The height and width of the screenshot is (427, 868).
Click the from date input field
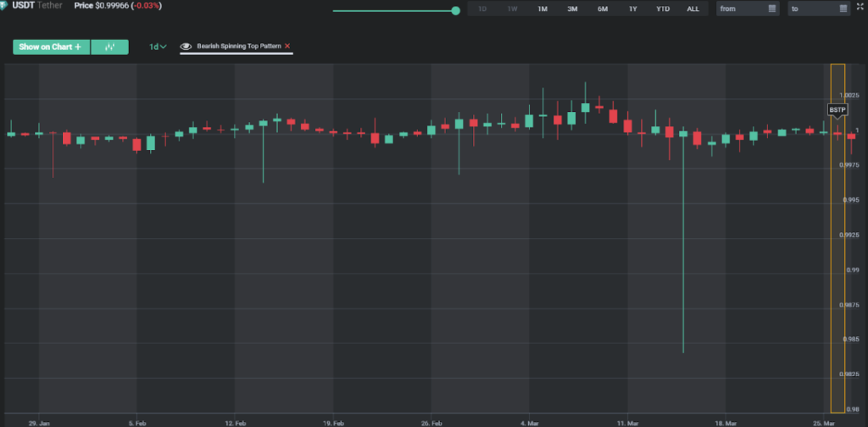[x=748, y=8]
